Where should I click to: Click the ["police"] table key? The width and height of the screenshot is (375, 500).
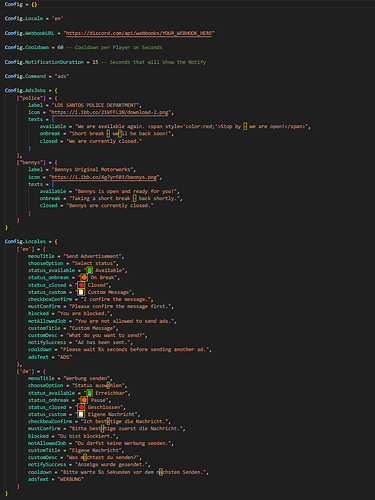click(x=31, y=98)
